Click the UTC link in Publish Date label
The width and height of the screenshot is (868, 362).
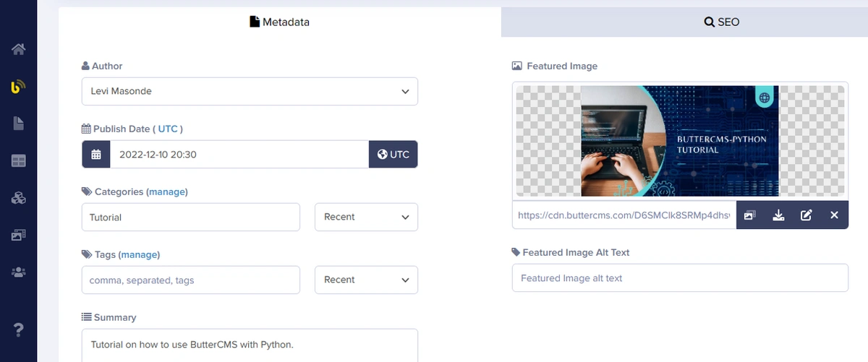[x=168, y=129]
